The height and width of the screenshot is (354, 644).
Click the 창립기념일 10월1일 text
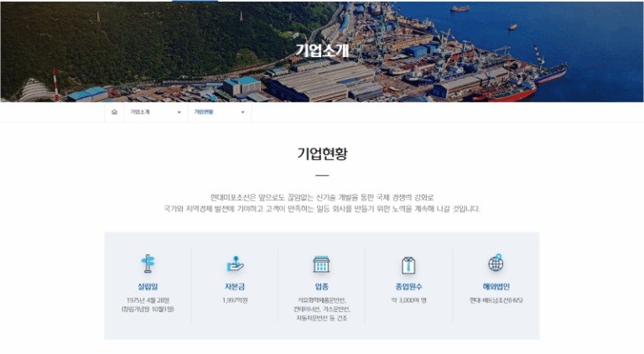pyautogui.click(x=148, y=310)
